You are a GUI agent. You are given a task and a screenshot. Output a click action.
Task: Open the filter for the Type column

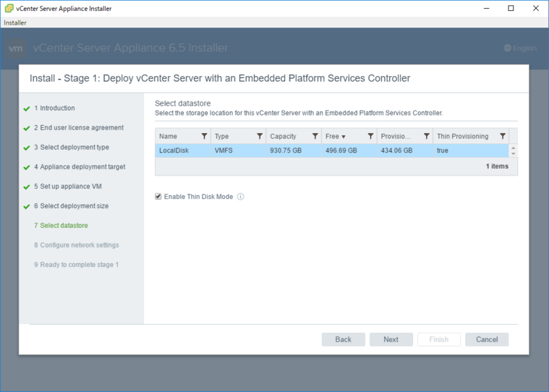click(x=260, y=136)
